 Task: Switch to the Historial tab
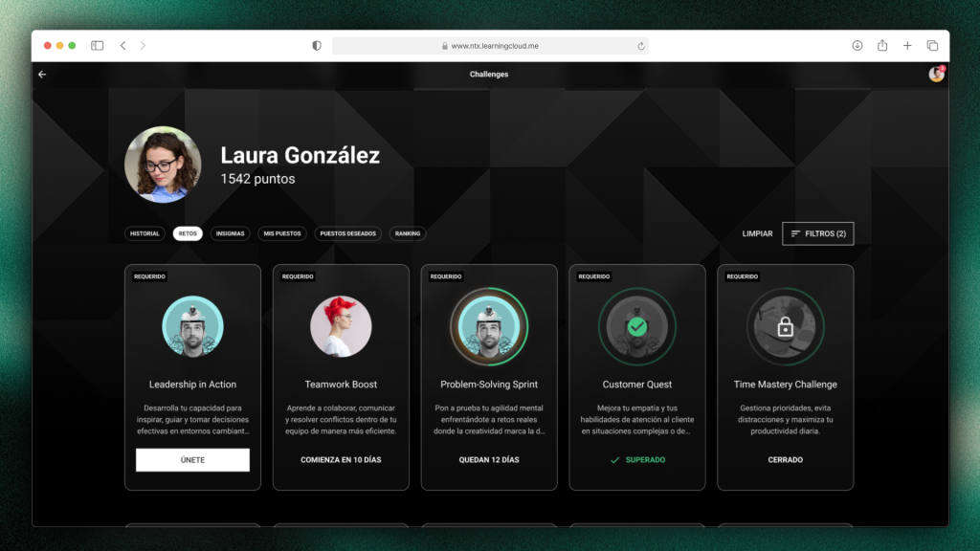[x=145, y=233]
